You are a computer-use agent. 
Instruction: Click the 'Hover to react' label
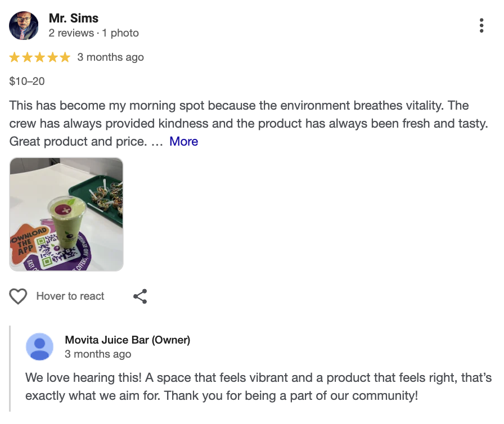pos(70,296)
